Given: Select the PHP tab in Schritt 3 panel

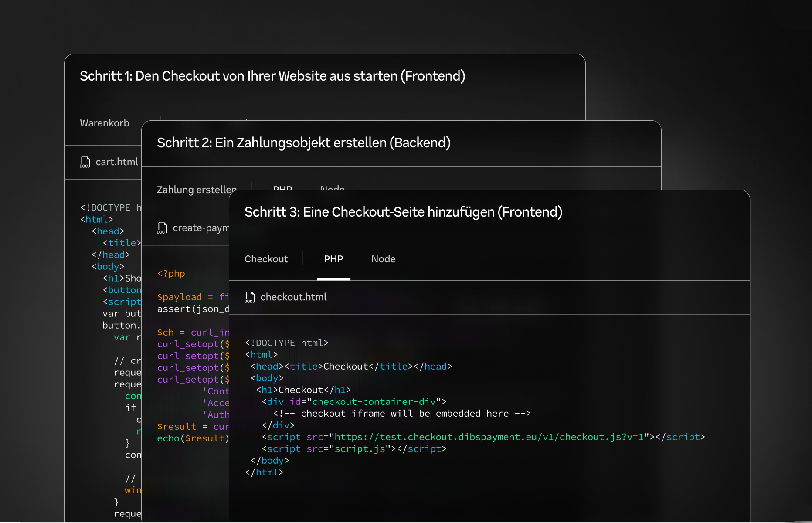Looking at the screenshot, I should click(x=333, y=259).
